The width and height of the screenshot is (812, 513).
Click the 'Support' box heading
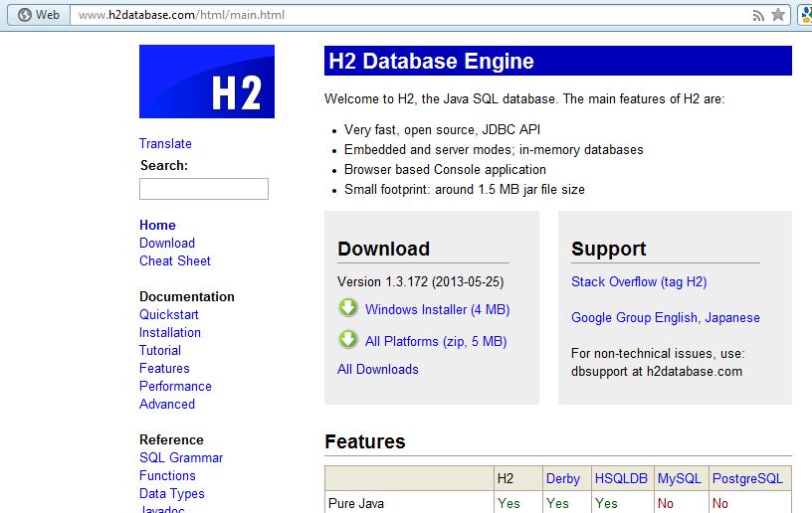[x=608, y=250]
